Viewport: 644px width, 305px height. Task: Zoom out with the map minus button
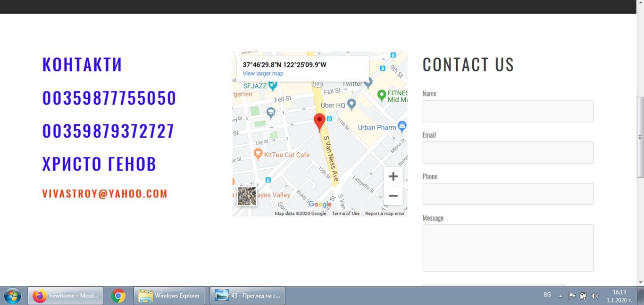tap(393, 196)
